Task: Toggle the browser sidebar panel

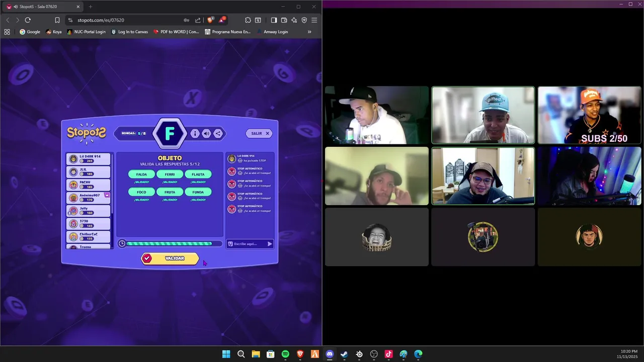Action: point(274,20)
